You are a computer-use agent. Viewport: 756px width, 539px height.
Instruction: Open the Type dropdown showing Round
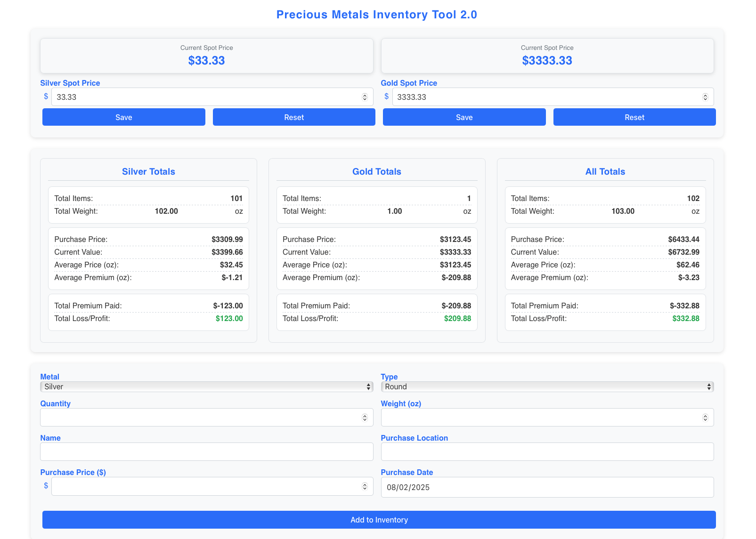pos(547,386)
